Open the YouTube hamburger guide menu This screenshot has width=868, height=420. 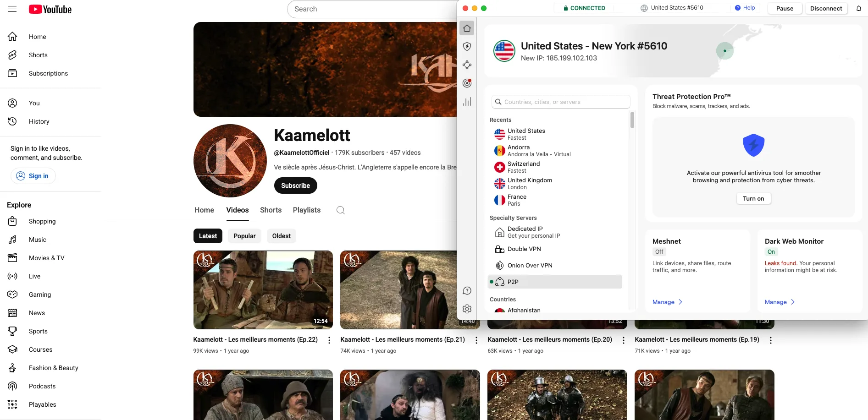12,9
